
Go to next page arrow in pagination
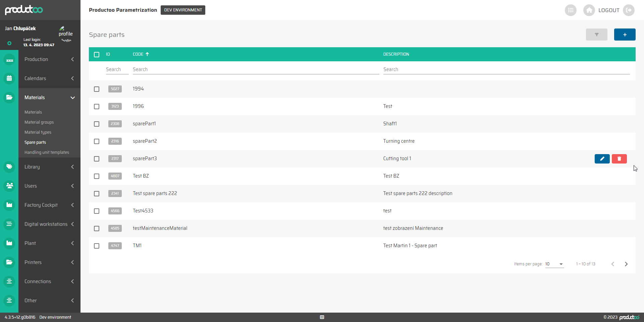(x=626, y=264)
